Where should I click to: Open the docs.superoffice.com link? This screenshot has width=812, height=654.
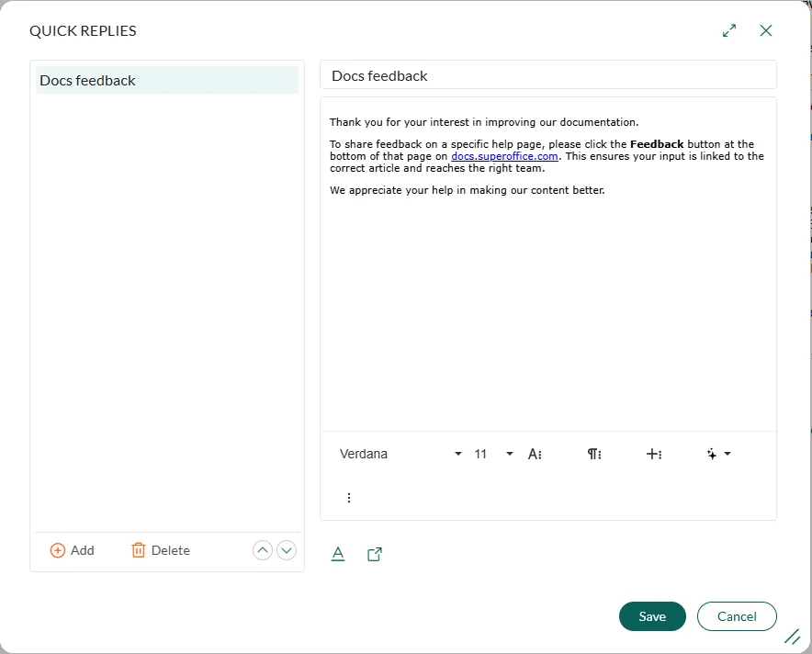pos(504,156)
